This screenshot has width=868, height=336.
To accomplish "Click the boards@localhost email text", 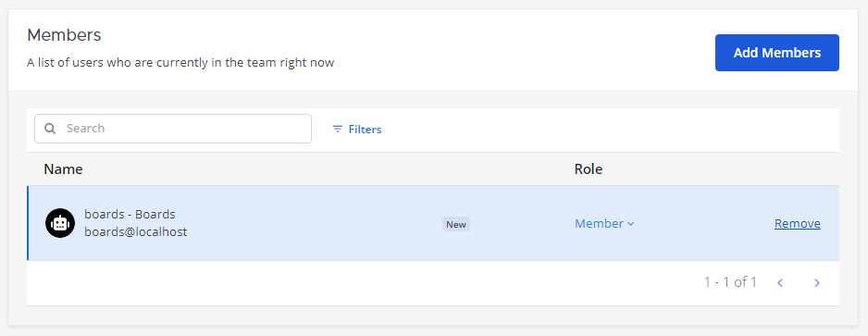I will 136,232.
